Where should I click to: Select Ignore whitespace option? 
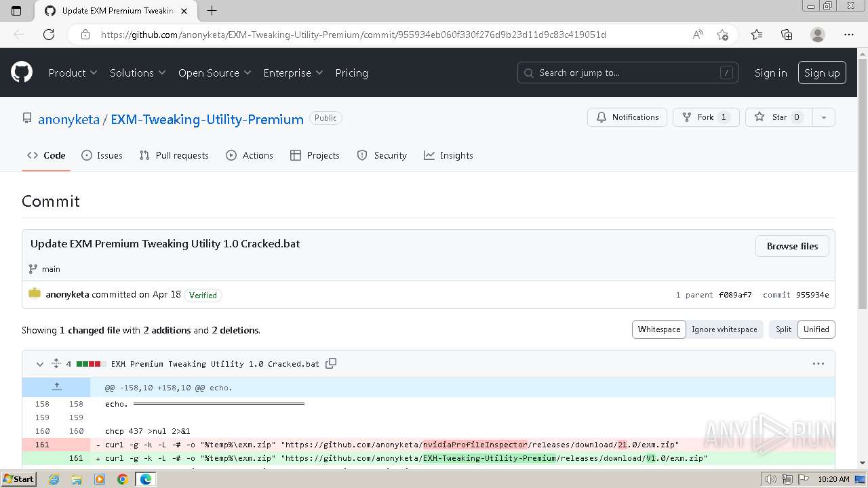724,329
